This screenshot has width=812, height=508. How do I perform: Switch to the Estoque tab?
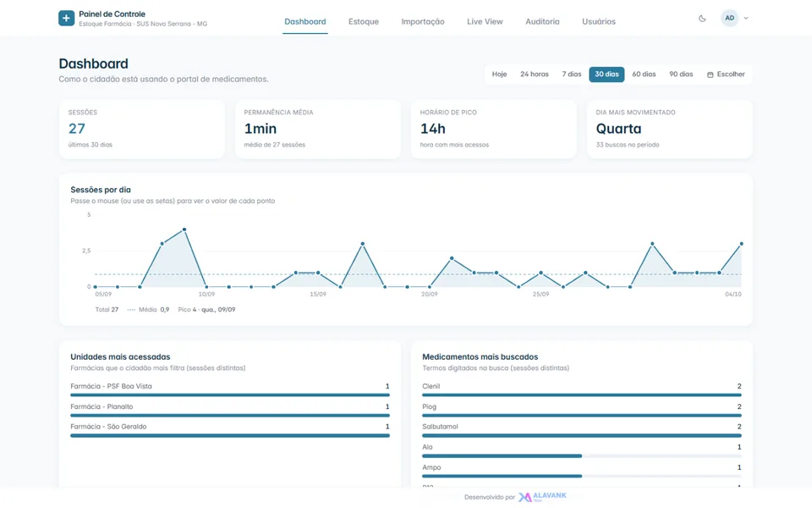[x=364, y=22]
